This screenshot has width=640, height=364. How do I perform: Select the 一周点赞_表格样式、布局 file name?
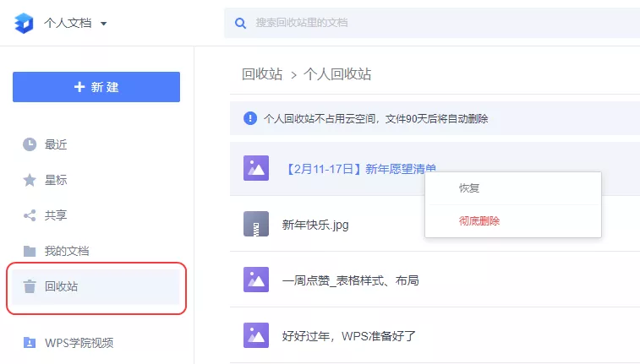pos(351,280)
